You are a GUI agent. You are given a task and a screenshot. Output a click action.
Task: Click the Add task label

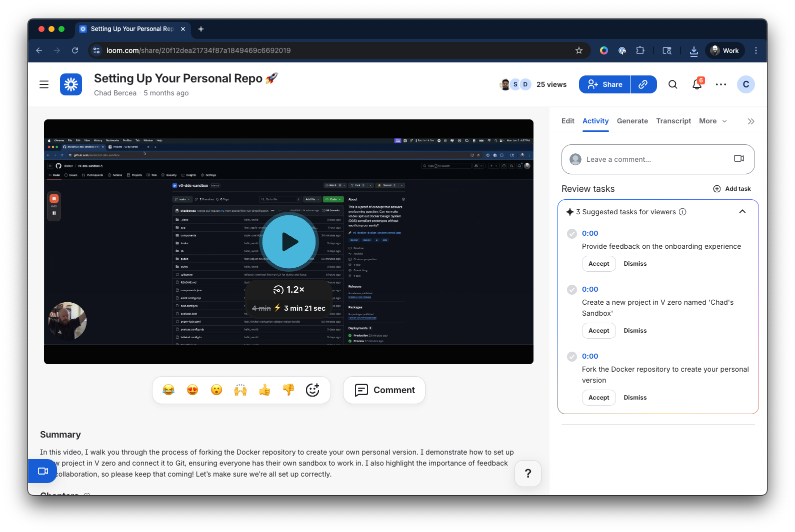[x=738, y=189]
